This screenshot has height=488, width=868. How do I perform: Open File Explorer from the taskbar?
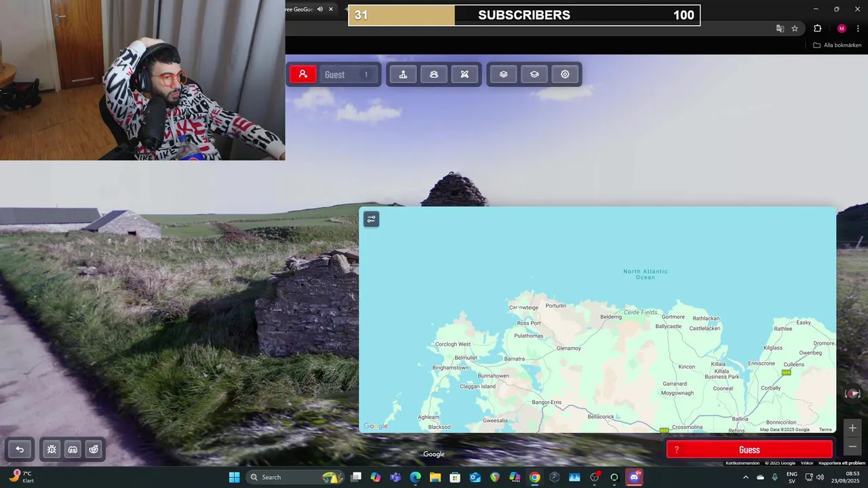click(x=435, y=477)
